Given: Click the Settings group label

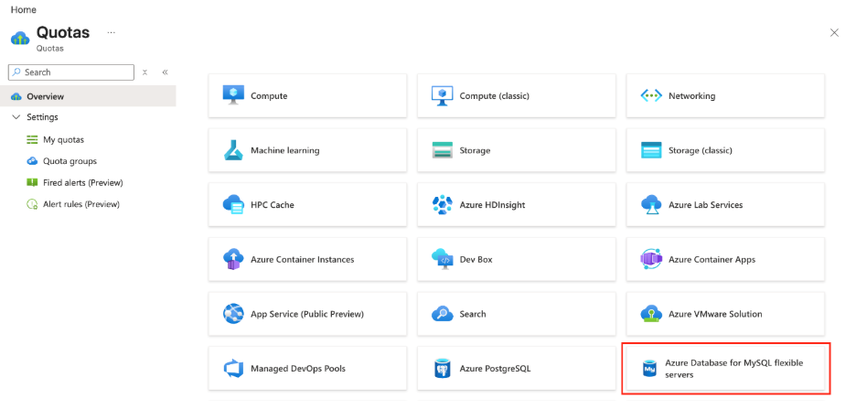Looking at the screenshot, I should coord(43,117).
